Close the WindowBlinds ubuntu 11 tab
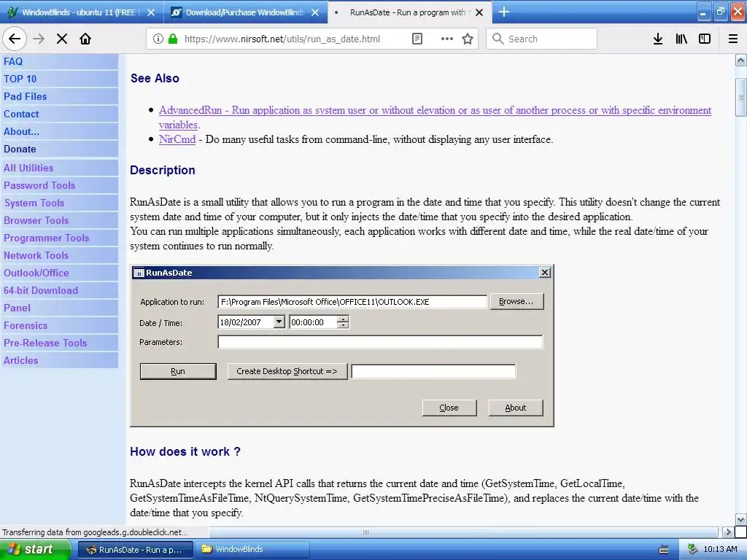 point(151,12)
